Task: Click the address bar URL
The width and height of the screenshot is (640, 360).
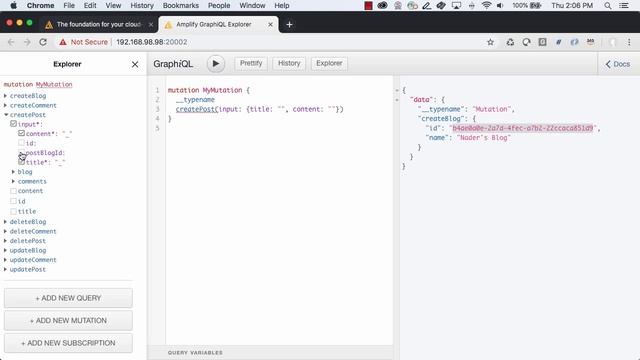Action: [151, 42]
